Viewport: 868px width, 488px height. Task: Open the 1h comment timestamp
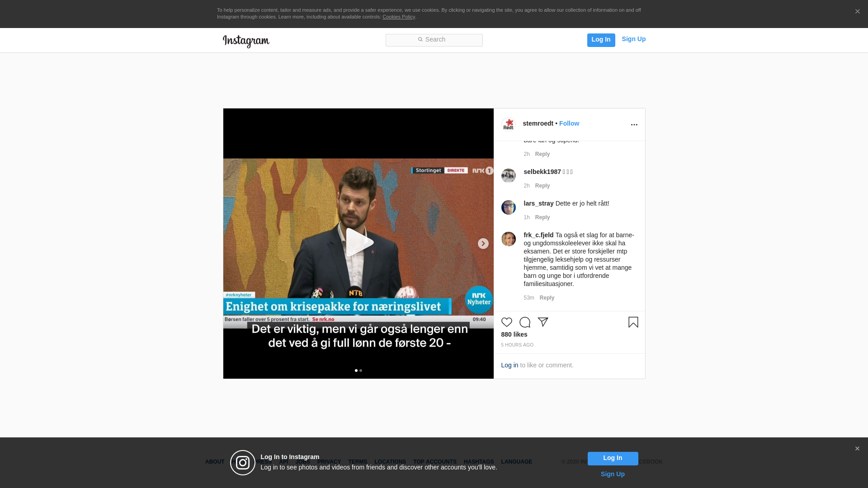click(x=527, y=217)
